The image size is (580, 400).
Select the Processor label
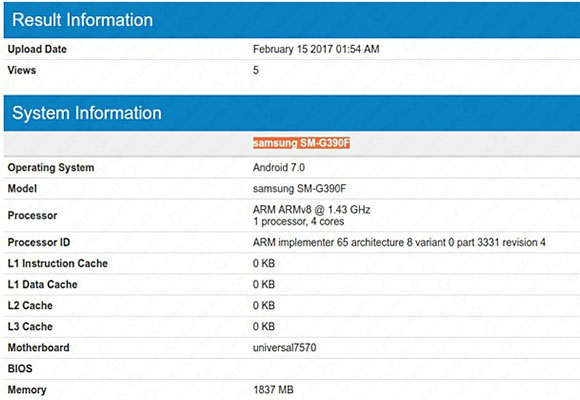[33, 216]
